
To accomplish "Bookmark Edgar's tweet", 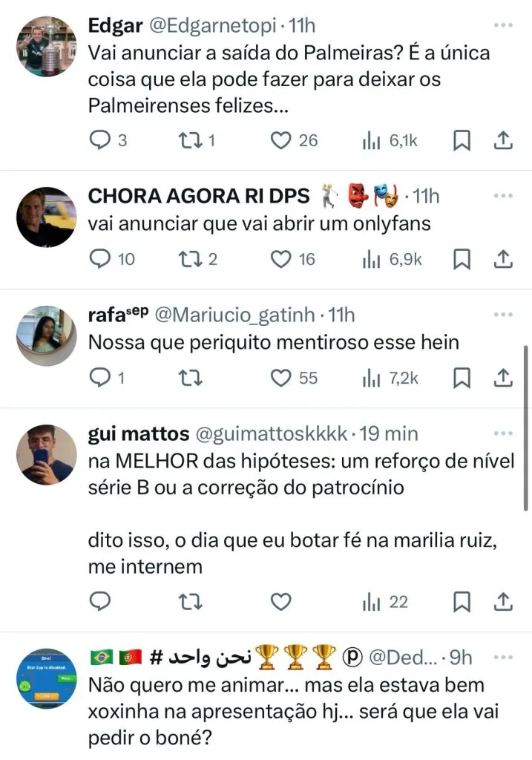I will point(462,140).
